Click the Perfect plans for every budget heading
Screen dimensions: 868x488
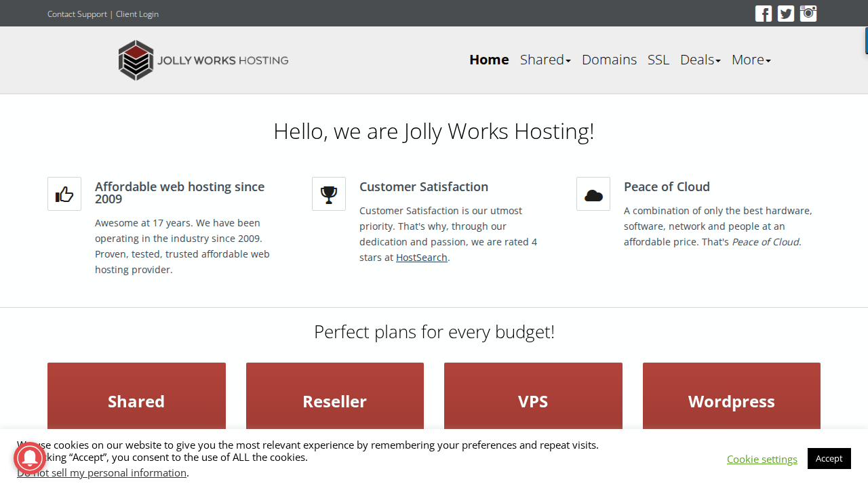pos(434,332)
